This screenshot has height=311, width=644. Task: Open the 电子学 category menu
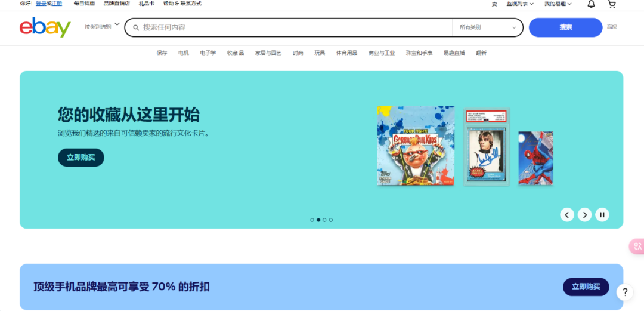(x=208, y=53)
